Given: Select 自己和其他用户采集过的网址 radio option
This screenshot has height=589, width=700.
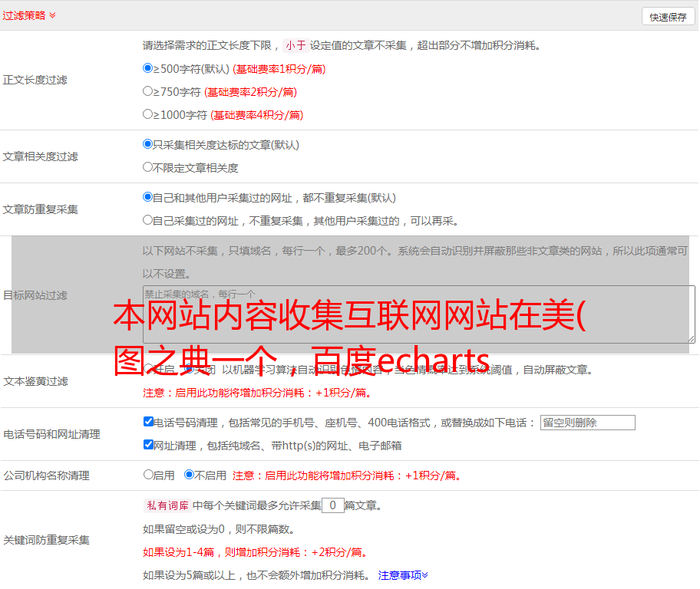Looking at the screenshot, I should pyautogui.click(x=147, y=197).
